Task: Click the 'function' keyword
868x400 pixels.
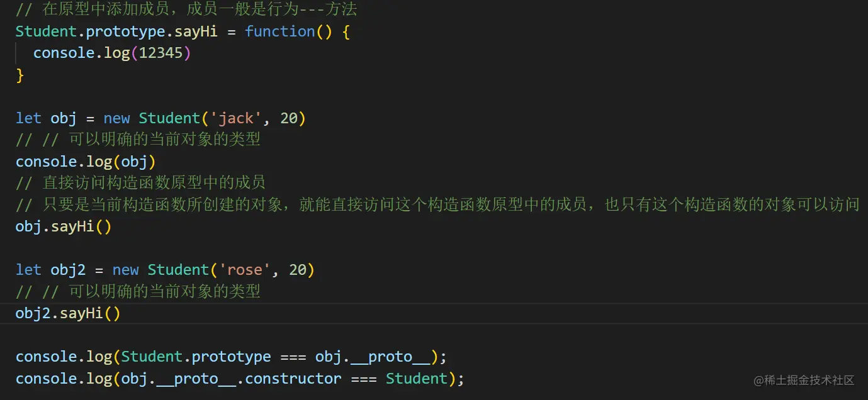Action: [x=279, y=31]
